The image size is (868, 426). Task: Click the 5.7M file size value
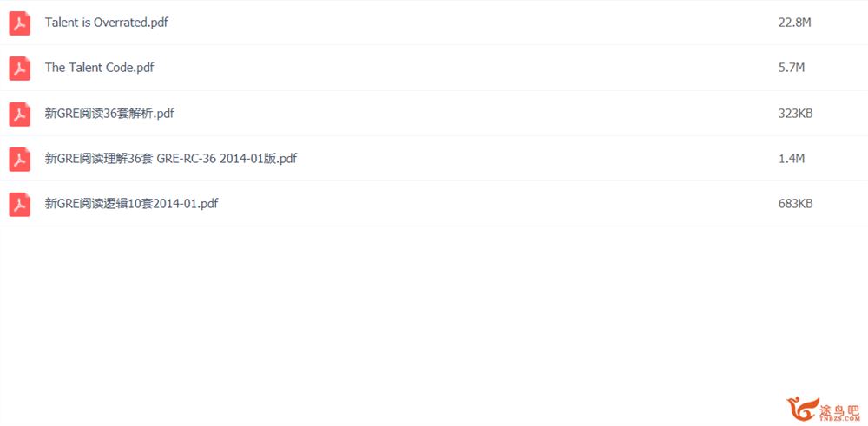(x=792, y=68)
